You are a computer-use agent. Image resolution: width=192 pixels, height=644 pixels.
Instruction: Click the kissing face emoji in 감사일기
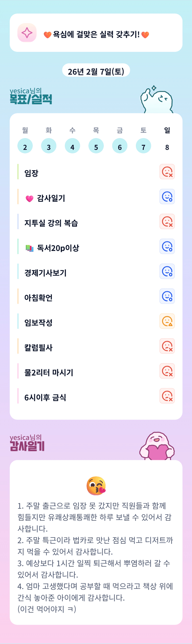96,486
